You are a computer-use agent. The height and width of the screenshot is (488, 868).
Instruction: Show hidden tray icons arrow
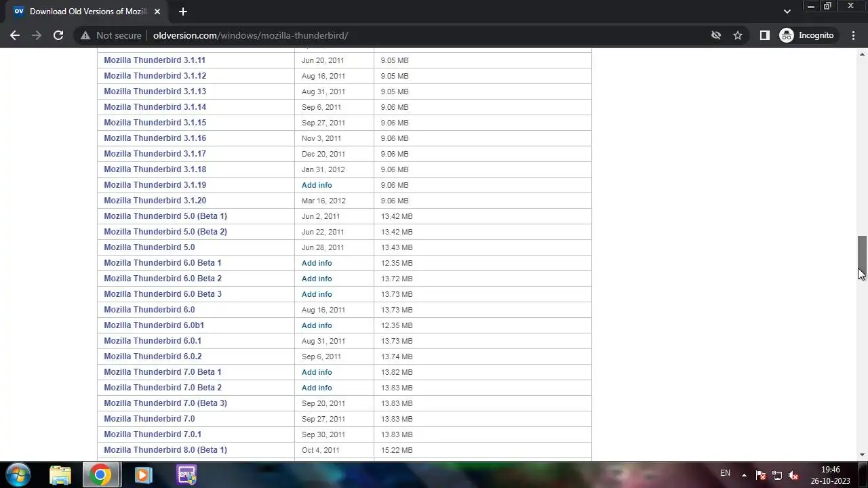click(744, 475)
